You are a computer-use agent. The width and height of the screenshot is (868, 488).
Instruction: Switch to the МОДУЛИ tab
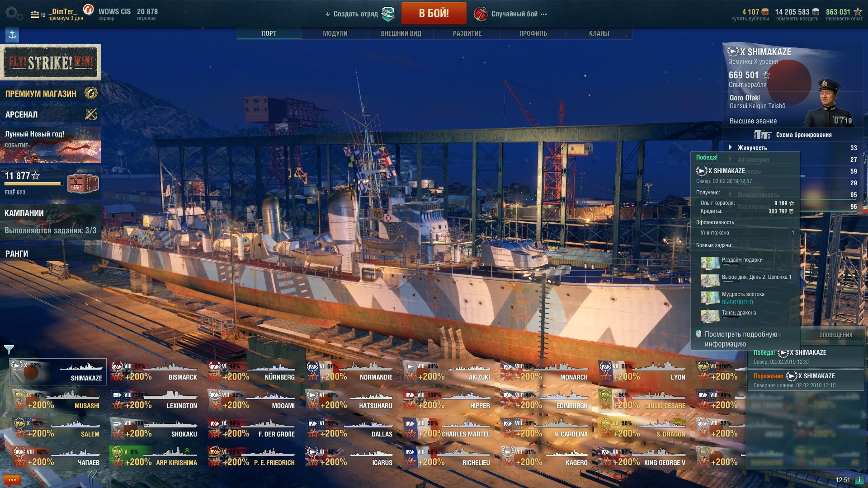(335, 33)
